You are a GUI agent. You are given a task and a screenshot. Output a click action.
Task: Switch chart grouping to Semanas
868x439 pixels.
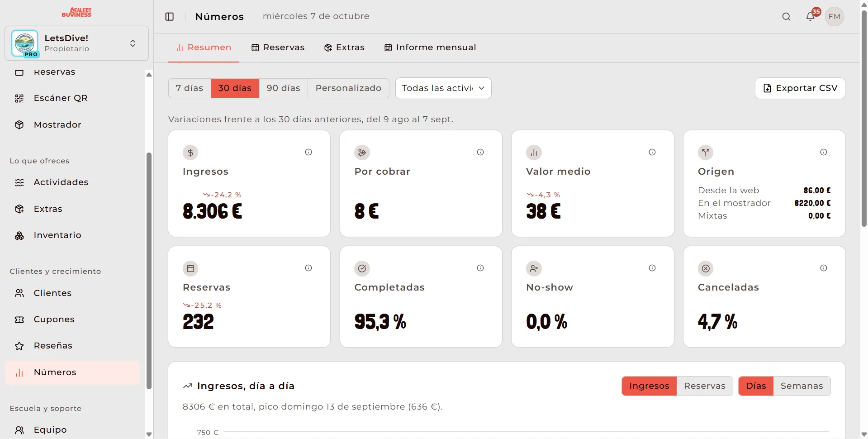pyautogui.click(x=802, y=386)
